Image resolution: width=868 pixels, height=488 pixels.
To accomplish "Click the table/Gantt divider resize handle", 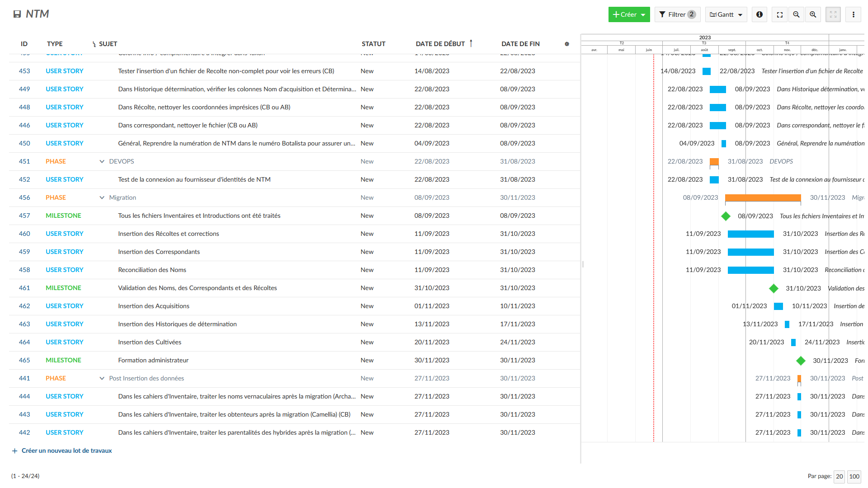I will point(583,264).
